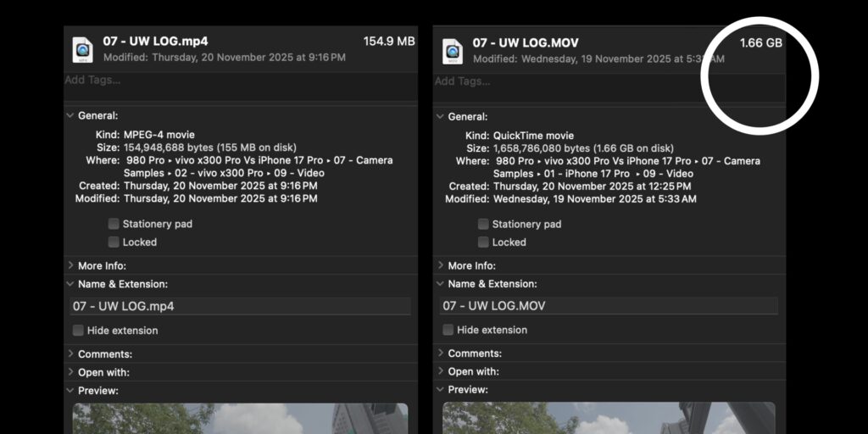Click the 'QuickTime movie' kind value

pyautogui.click(x=534, y=136)
